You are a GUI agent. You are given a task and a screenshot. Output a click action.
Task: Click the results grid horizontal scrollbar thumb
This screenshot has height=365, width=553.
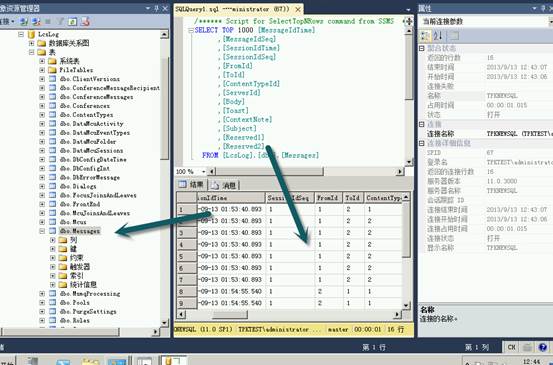[230, 314]
